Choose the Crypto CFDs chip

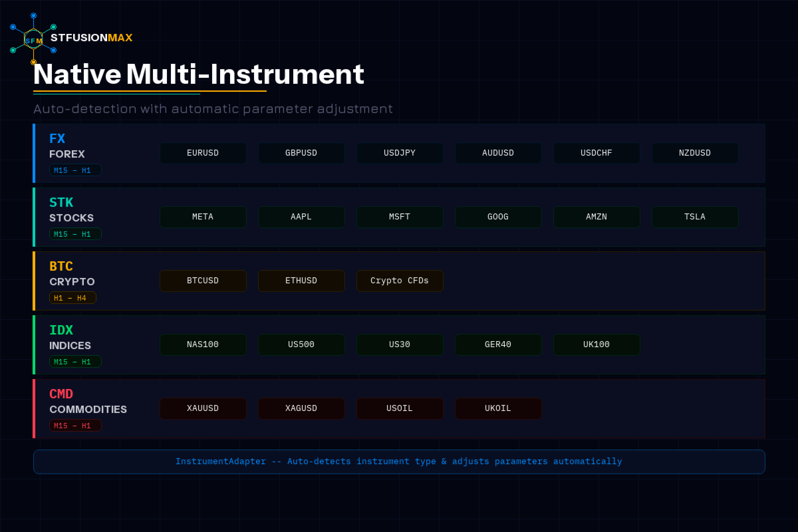click(400, 281)
